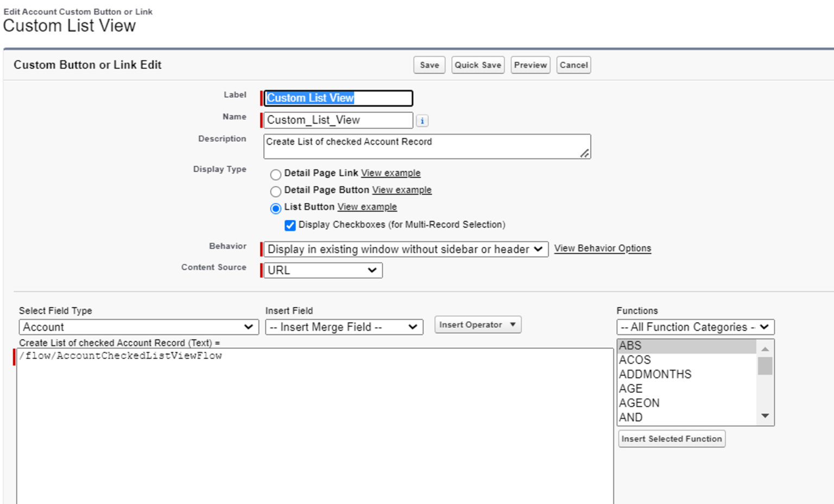
Task: Click the functions list scroll up arrow
Action: pos(765,349)
